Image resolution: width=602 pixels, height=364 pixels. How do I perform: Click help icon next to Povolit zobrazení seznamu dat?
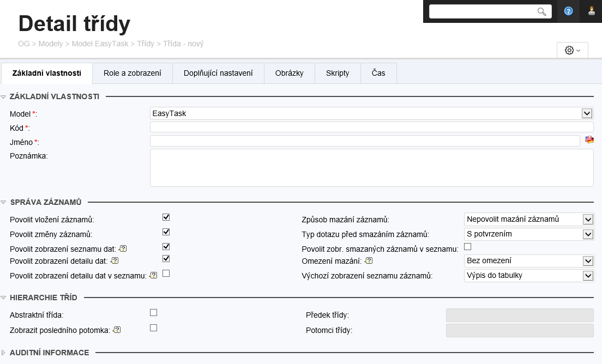click(122, 248)
